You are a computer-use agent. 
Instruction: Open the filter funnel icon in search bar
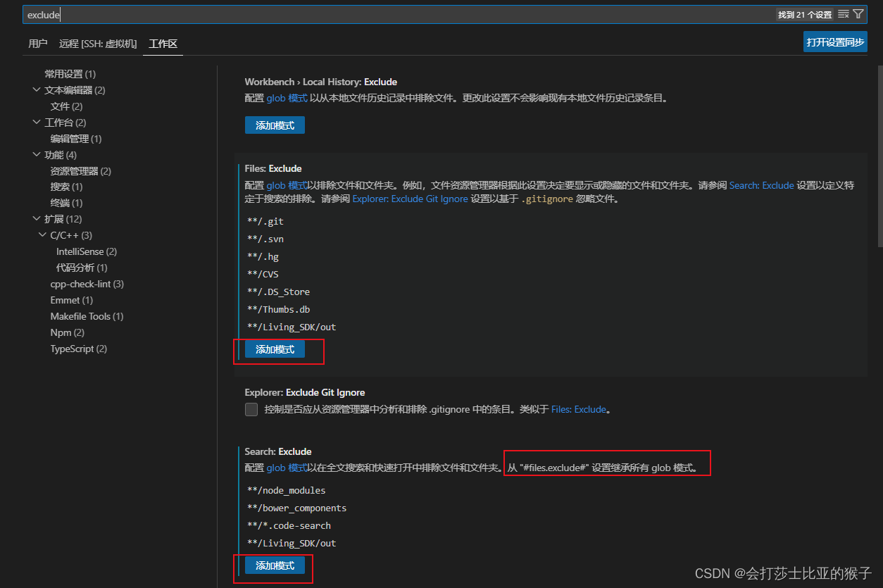point(859,13)
